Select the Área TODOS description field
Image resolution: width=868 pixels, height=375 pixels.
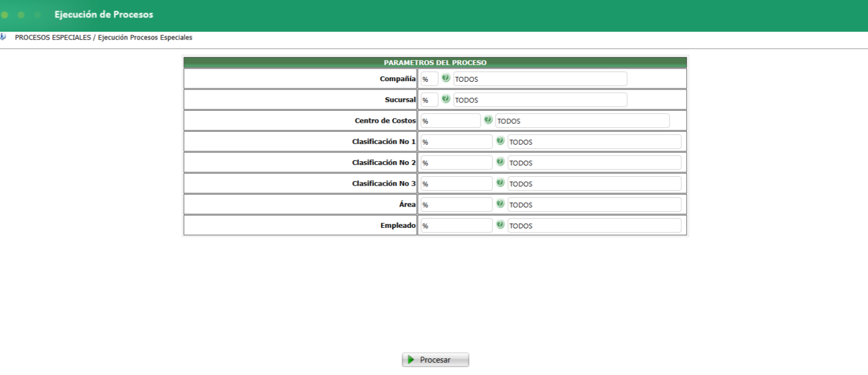point(594,204)
